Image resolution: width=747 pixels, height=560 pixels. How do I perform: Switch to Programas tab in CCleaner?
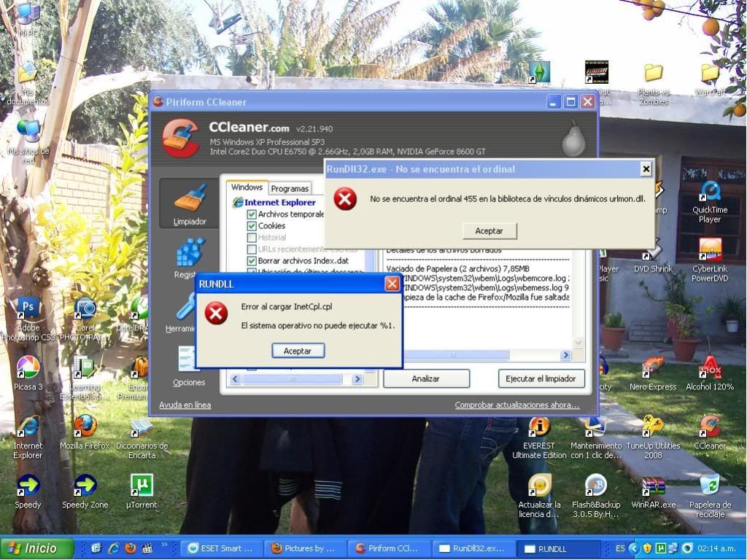point(290,189)
